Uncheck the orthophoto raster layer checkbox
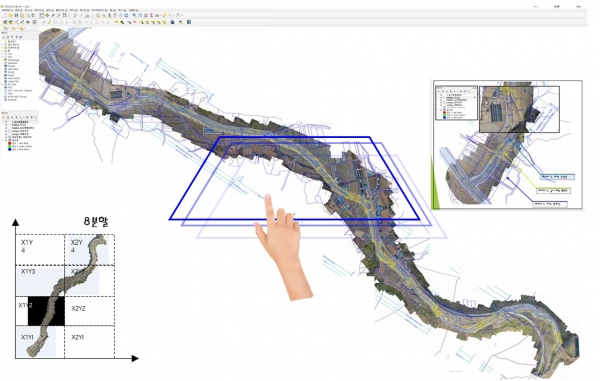 pos(6,140)
